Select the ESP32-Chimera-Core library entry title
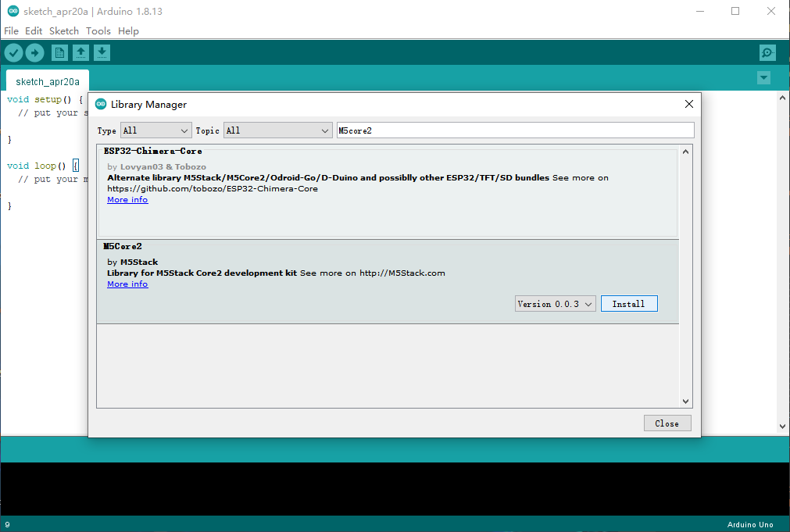 click(152, 151)
